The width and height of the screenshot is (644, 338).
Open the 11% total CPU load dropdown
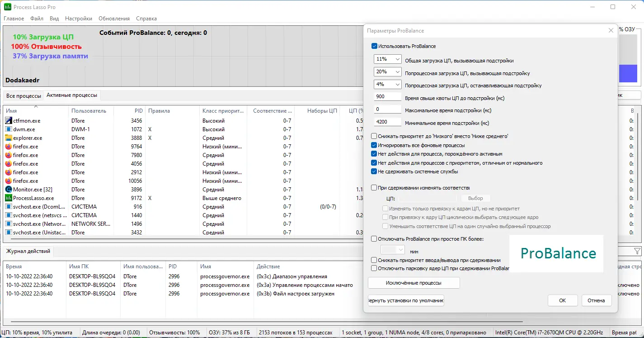pos(388,59)
